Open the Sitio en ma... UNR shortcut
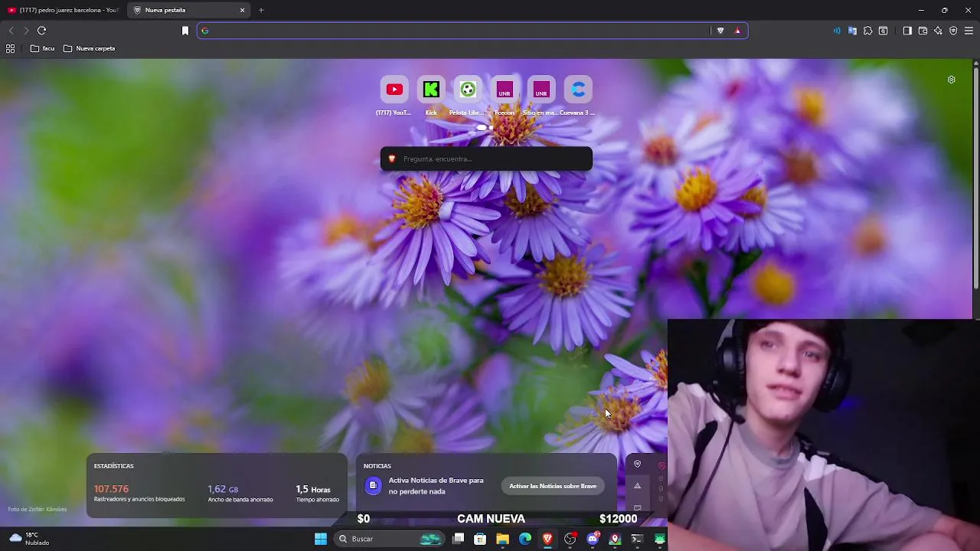The width and height of the screenshot is (980, 551). tap(541, 90)
